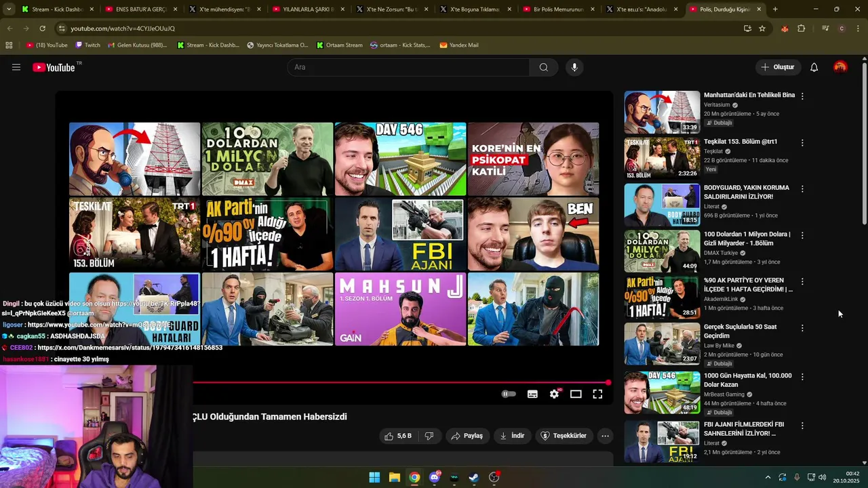Viewport: 868px width, 488px height.
Task: Open options for Gerçek Suçlularla 50 Saat
Action: [x=802, y=328]
